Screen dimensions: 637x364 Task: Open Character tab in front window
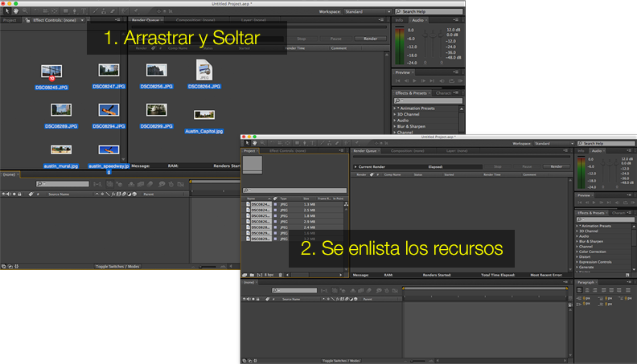[x=619, y=213]
